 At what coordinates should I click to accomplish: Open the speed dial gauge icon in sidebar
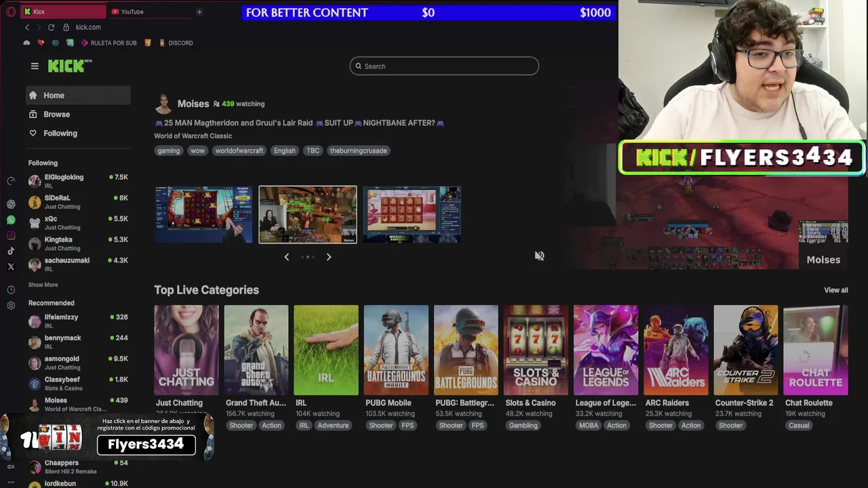11,181
